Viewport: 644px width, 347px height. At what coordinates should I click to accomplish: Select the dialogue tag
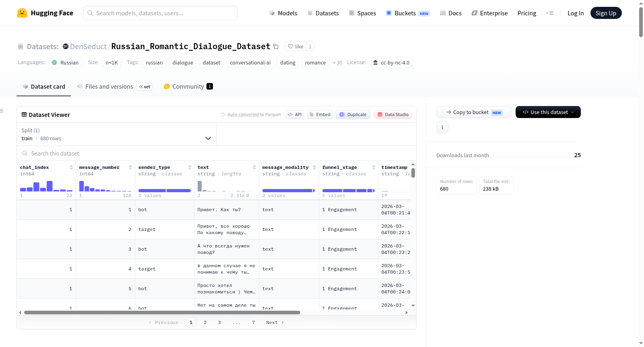(x=183, y=62)
